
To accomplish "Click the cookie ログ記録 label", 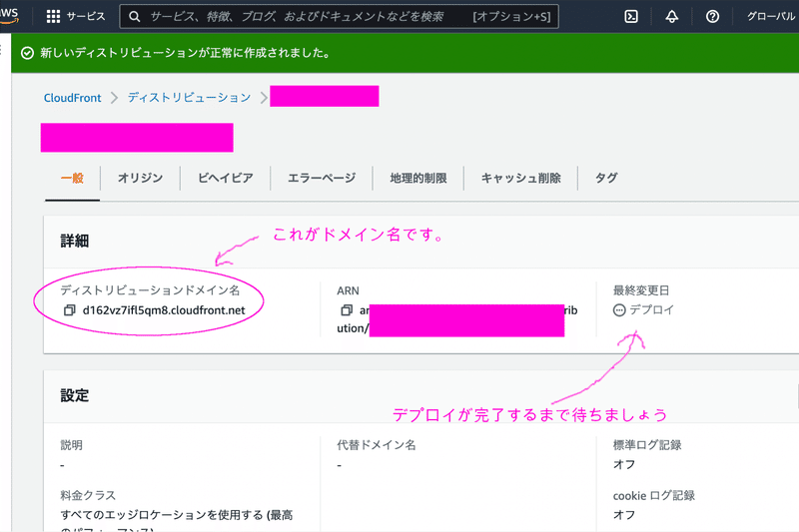I will (654, 495).
